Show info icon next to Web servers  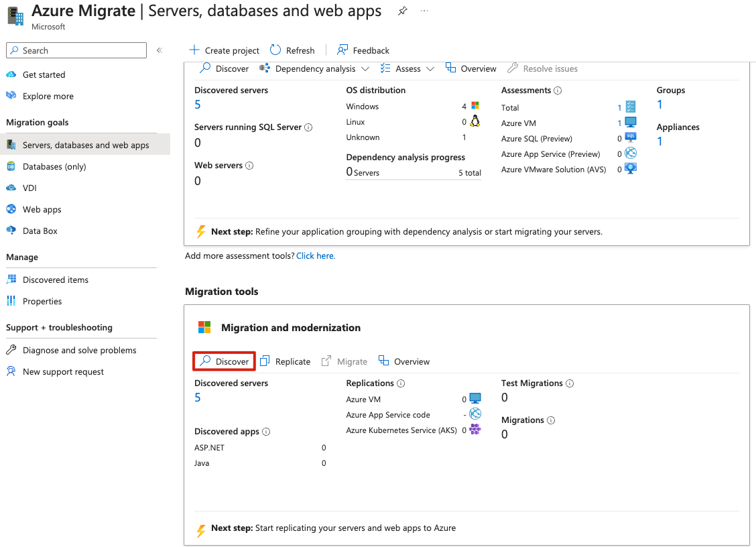[x=249, y=166]
